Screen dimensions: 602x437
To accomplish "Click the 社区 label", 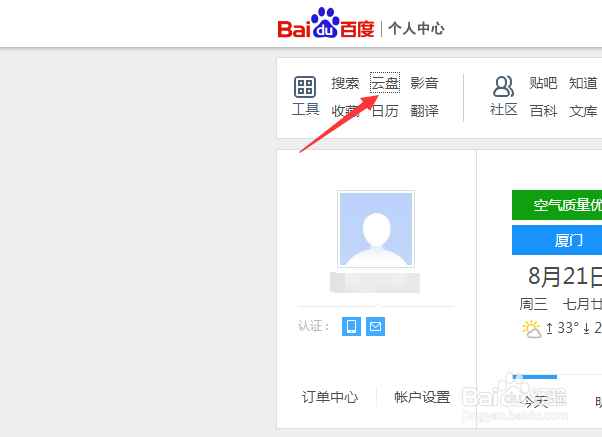I will (503, 109).
